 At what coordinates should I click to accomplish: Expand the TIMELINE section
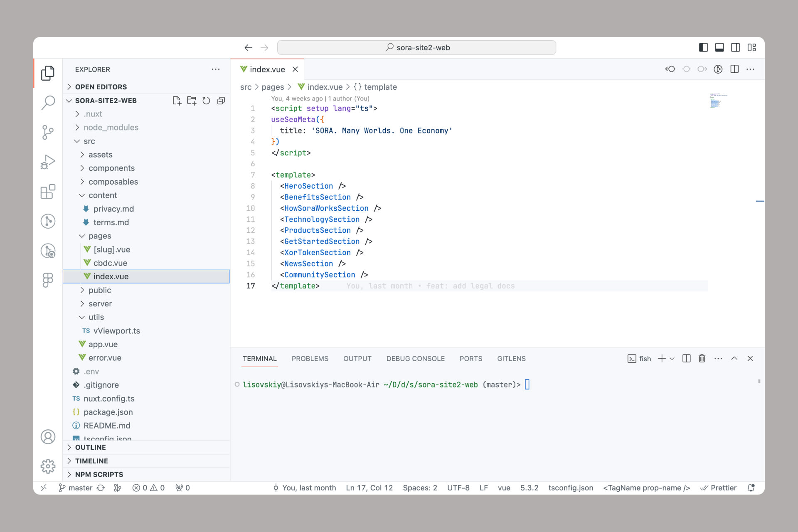[x=146, y=461]
